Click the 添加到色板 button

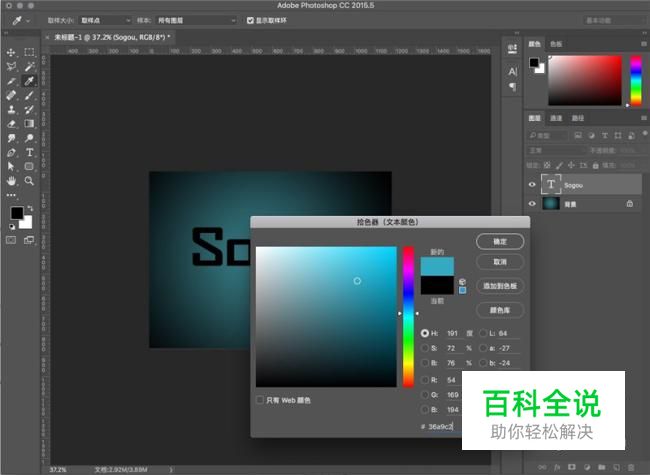500,286
